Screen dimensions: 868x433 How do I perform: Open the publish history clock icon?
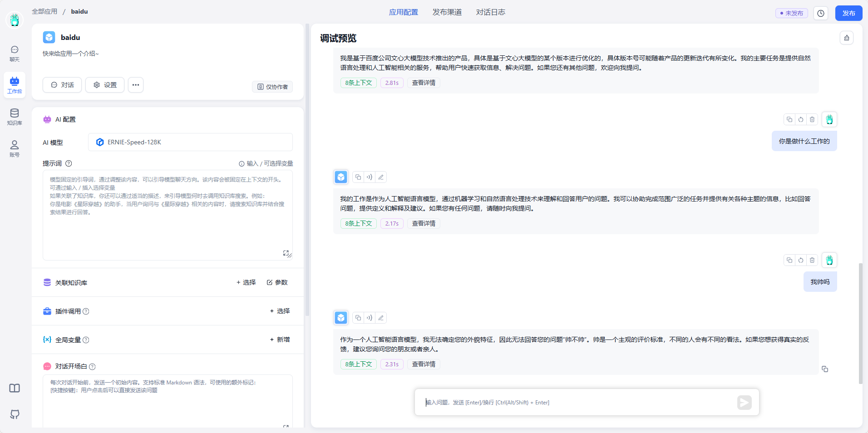click(821, 13)
